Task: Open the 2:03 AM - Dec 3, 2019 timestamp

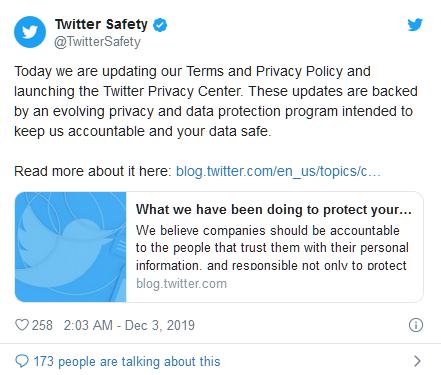Action: click(x=129, y=325)
